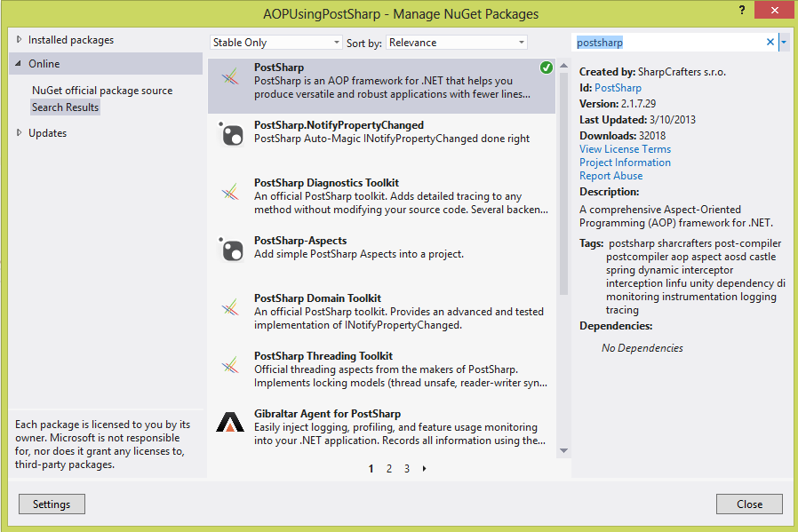
Task: Select the PostSharp.NotifyPropertyChanged title
Action: click(339, 125)
